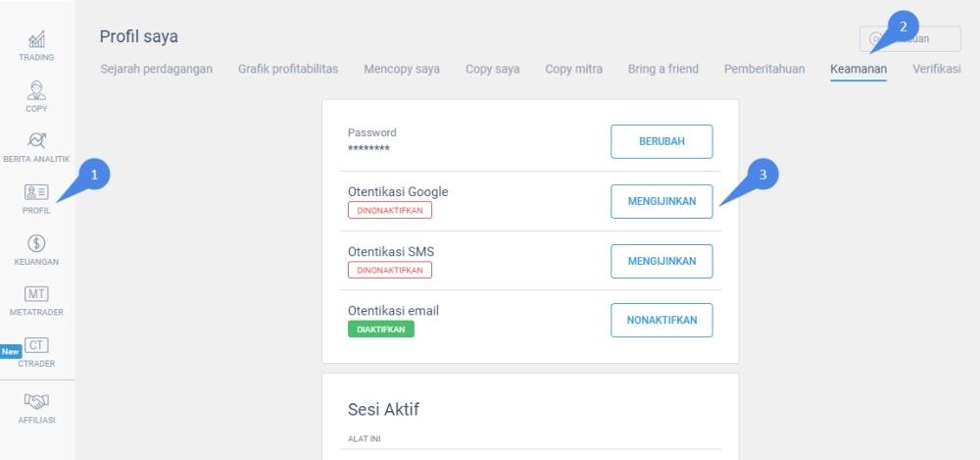The image size is (980, 460).
Task: Click the Otentikasi email label
Action: click(x=393, y=310)
